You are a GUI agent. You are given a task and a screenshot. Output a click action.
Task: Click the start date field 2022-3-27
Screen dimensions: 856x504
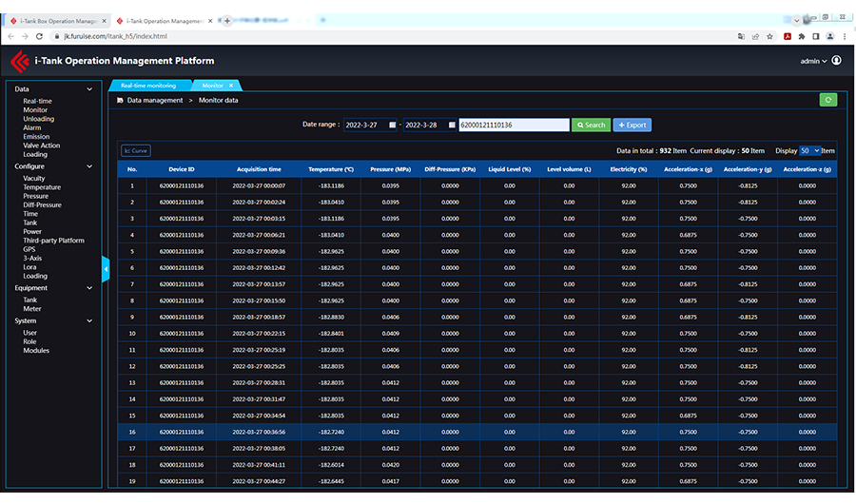click(x=370, y=125)
